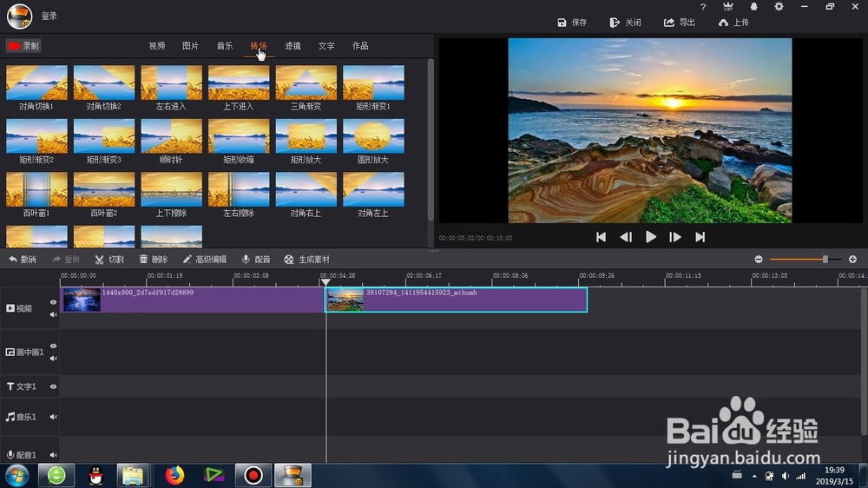868x488 pixels.
Task: Select the 百叶窗2 blinds transition
Action: tap(104, 189)
